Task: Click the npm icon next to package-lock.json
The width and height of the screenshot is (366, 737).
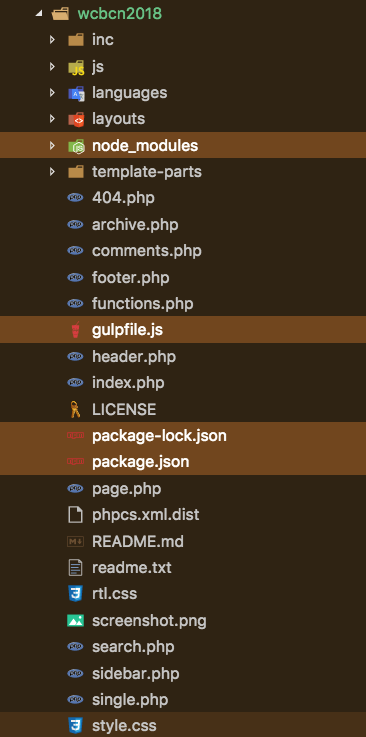Action: click(76, 436)
